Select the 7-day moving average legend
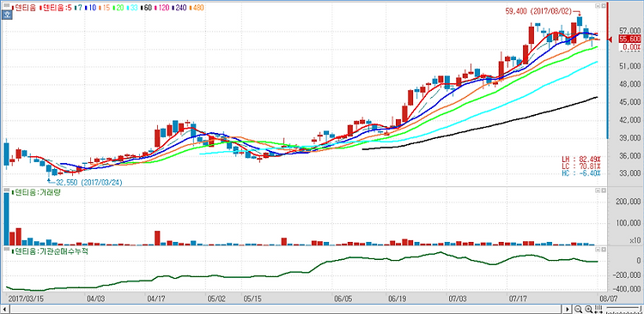 click(x=78, y=8)
